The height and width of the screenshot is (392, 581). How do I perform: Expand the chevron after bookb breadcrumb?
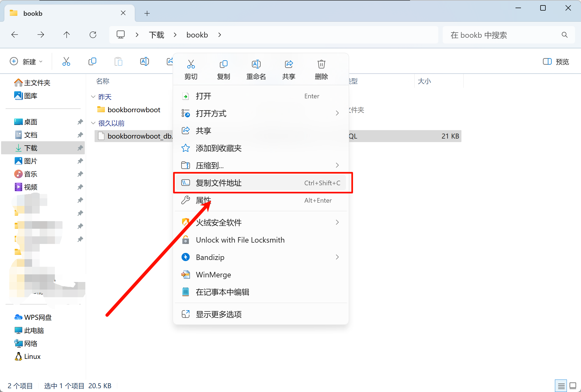[x=220, y=35]
